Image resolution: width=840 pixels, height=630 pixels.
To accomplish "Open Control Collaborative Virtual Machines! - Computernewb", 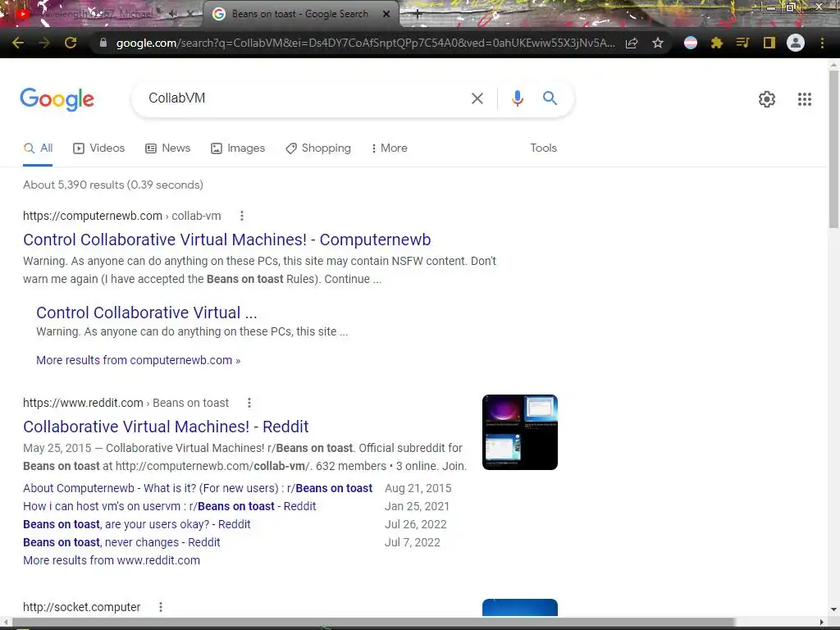I will pos(226,240).
